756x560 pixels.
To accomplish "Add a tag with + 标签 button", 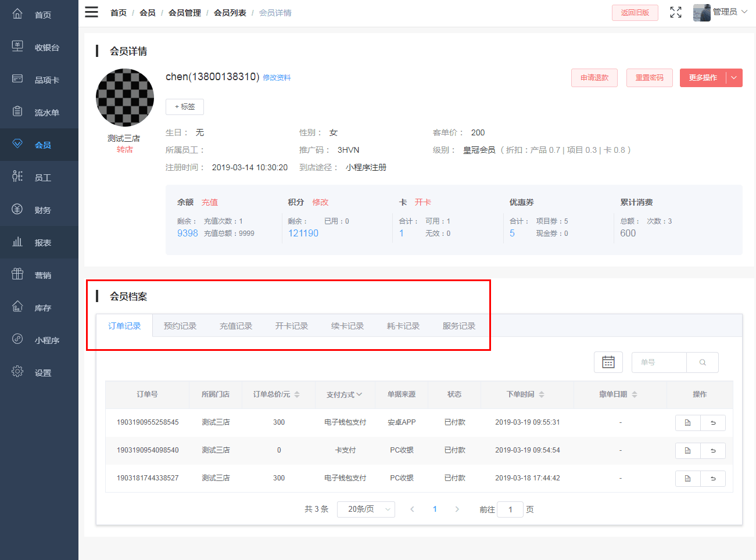I will pos(185,107).
